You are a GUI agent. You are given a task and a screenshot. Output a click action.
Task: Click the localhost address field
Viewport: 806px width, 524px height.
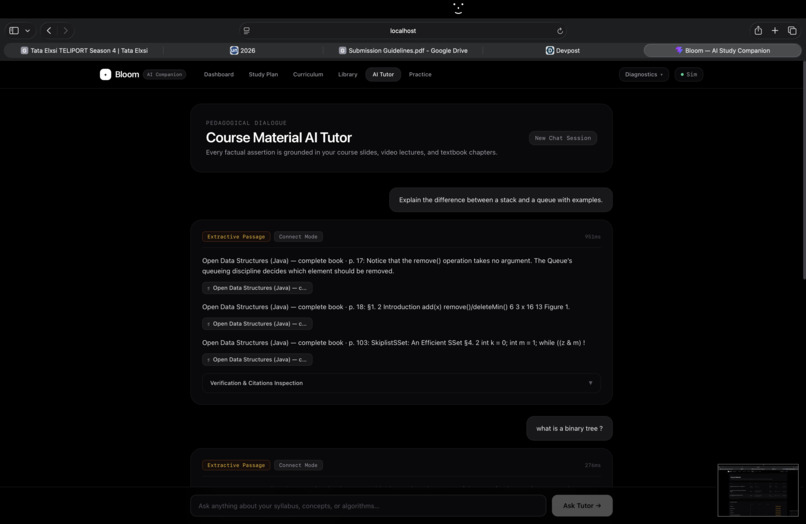403,31
